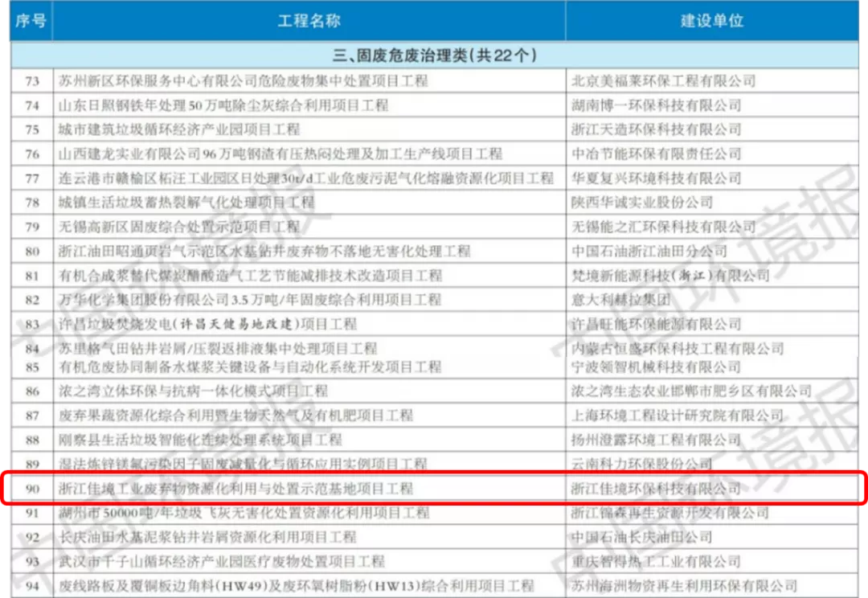Image resolution: width=868 pixels, height=598 pixels.
Task: Select 城镇生活垃圾蓄热裂解气化处理项目工程 cell
Action: (186, 203)
